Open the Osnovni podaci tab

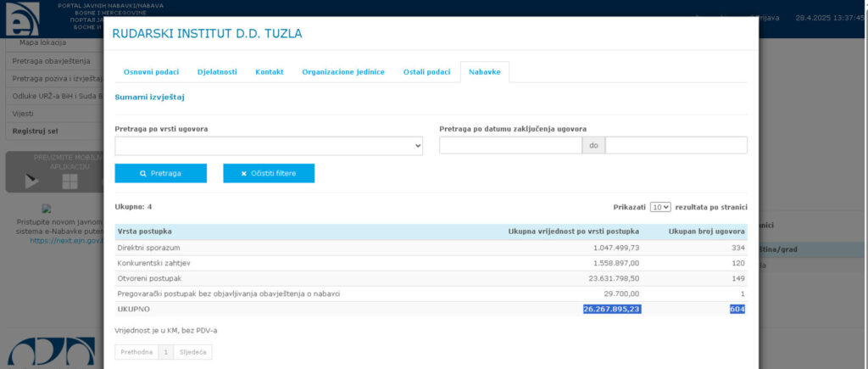tap(151, 72)
